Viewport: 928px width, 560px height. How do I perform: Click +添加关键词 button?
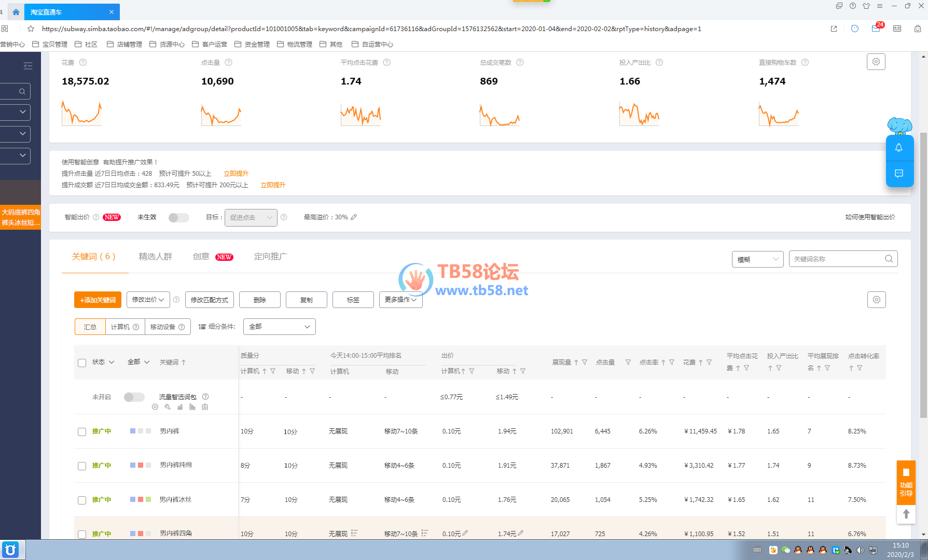[x=98, y=300]
